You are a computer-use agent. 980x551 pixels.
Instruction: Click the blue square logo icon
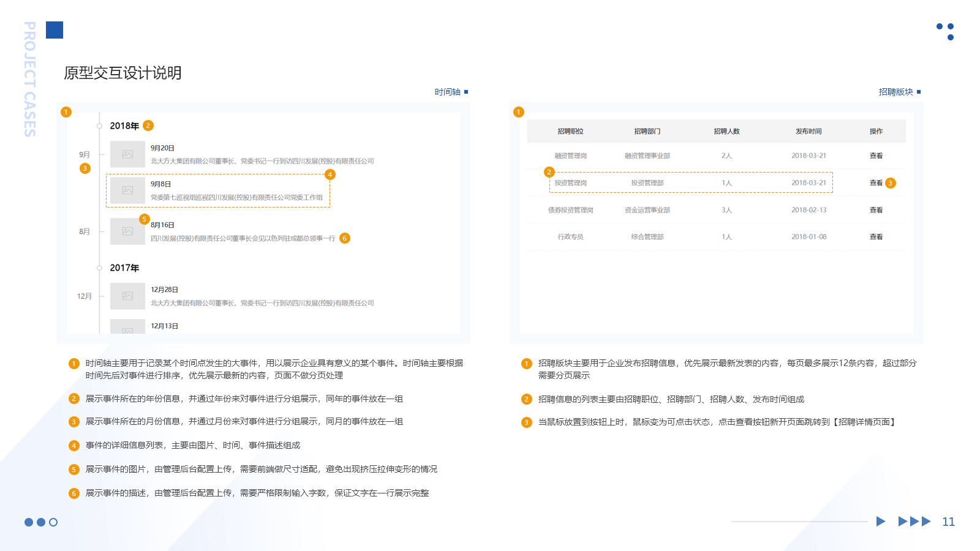[55, 30]
